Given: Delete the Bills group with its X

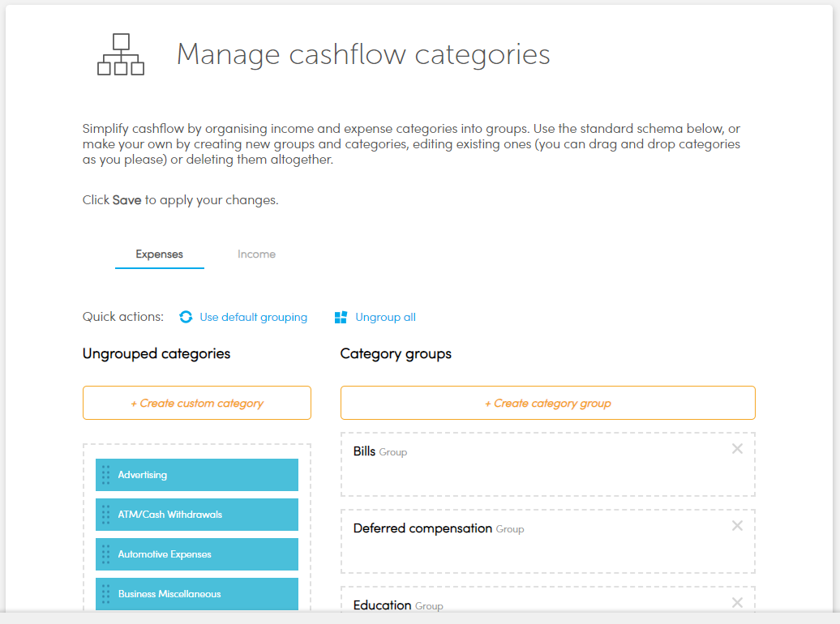Looking at the screenshot, I should 737,449.
